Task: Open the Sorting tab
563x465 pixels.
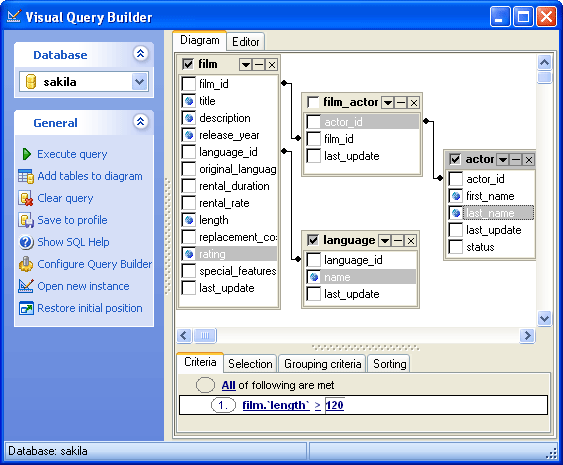Action: (389, 364)
